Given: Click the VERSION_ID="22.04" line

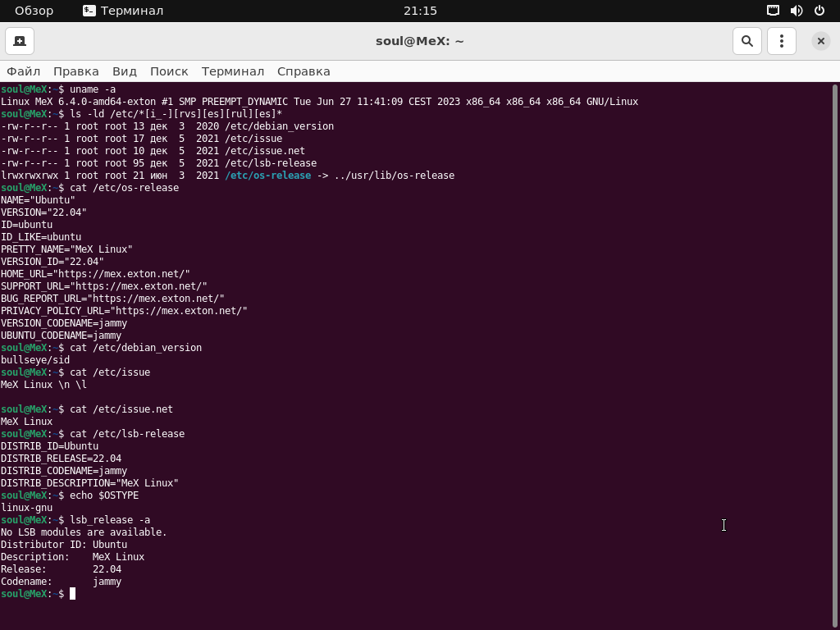Looking at the screenshot, I should pos(52,262).
